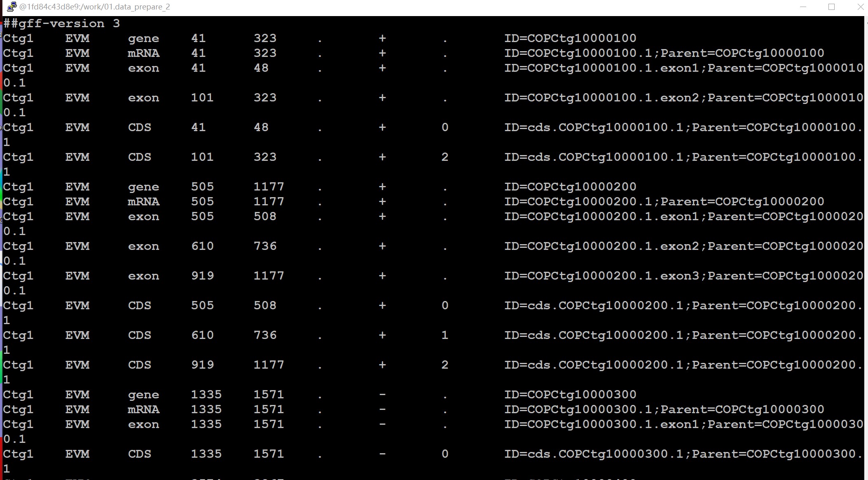
Task: Click 'Ctg1' in the gene row starting at 505
Action: (18, 187)
